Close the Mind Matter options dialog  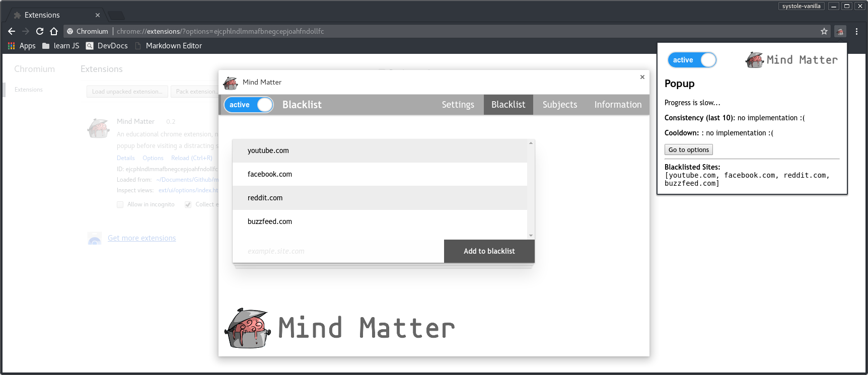[x=642, y=77]
